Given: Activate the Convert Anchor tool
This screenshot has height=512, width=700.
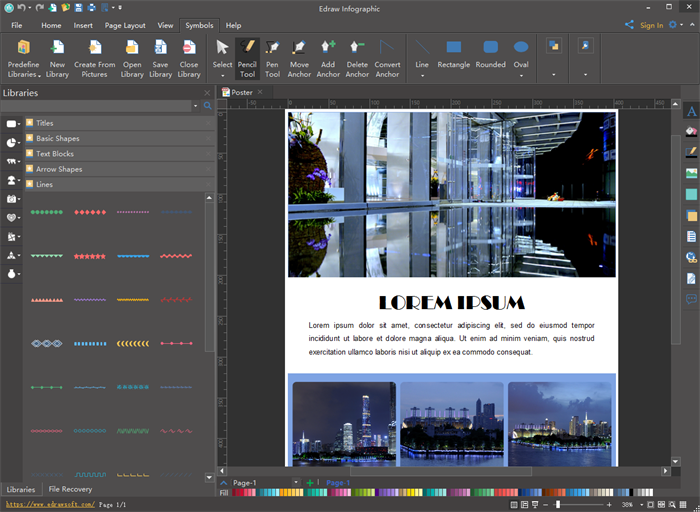Looking at the screenshot, I should tap(387, 58).
